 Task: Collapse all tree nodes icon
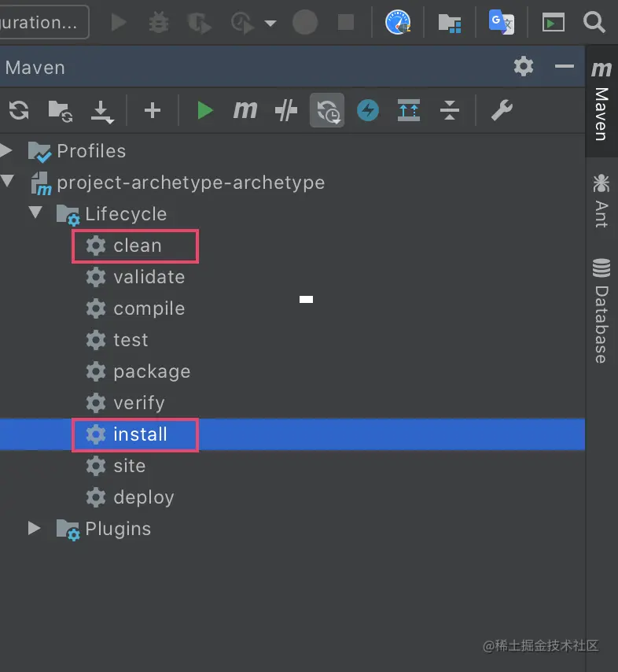(x=449, y=111)
